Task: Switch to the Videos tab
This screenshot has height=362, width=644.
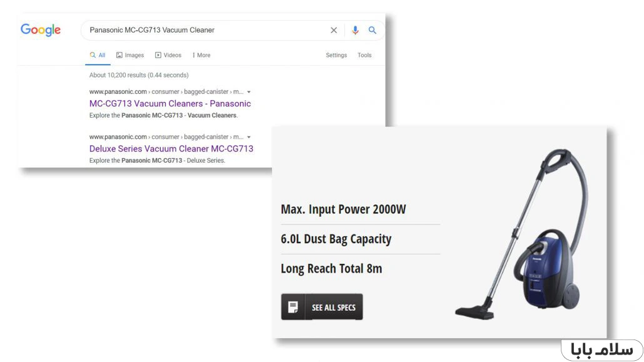Action: [x=168, y=55]
